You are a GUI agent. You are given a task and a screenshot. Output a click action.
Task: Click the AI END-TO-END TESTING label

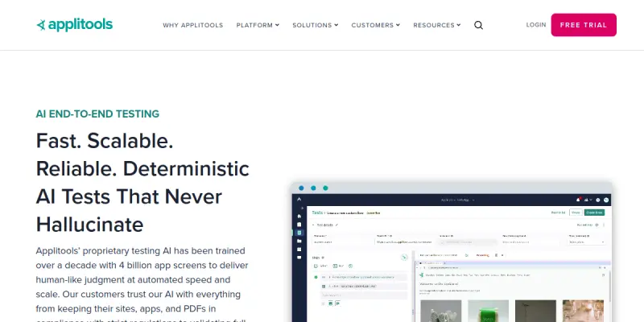pyautogui.click(x=97, y=114)
